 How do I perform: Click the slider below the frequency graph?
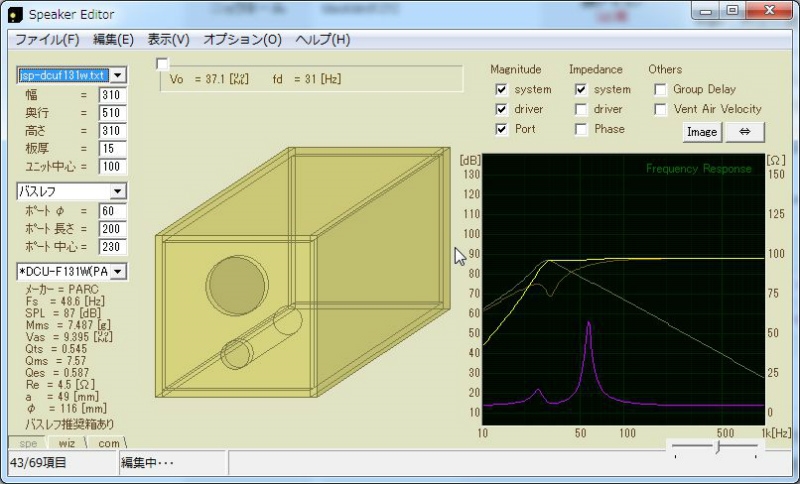(717, 448)
